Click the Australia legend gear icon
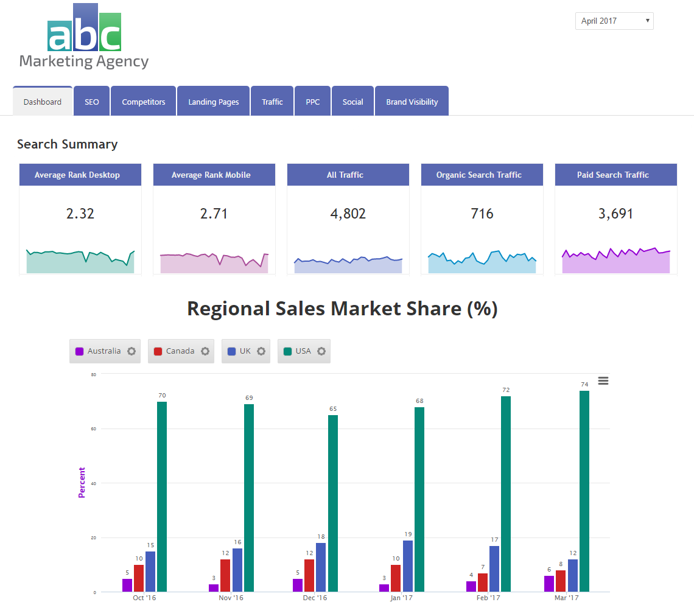Image resolution: width=694 pixels, height=616 pixels. [131, 351]
